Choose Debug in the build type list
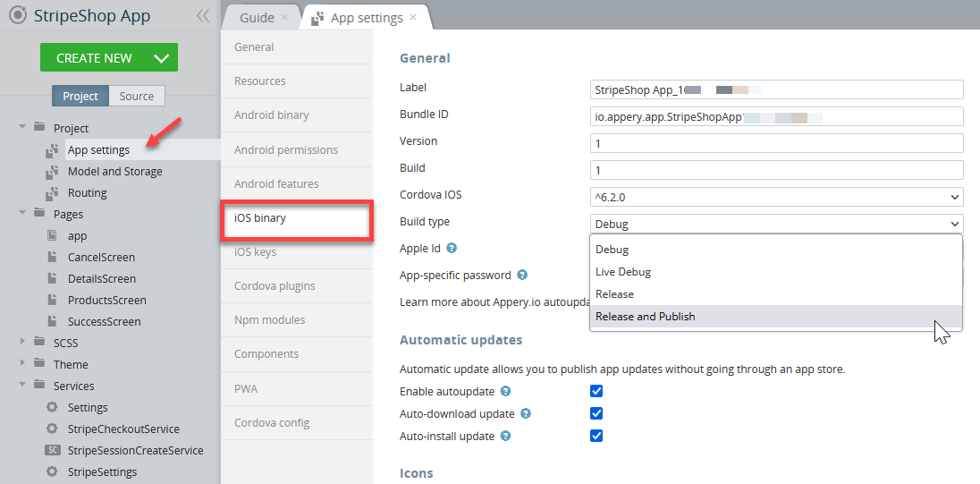Image resolution: width=980 pixels, height=484 pixels. (775, 249)
